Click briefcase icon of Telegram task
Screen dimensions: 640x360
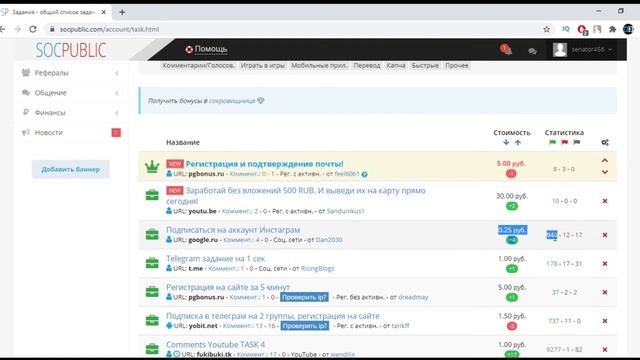(152, 263)
